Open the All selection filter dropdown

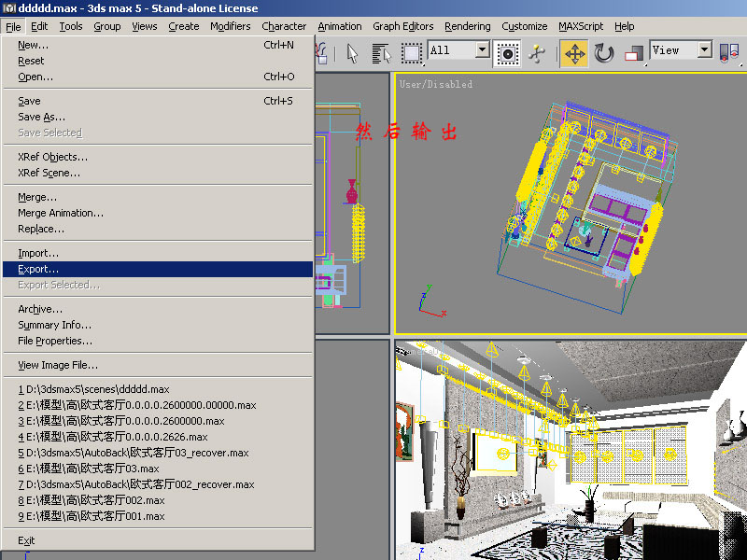point(482,49)
